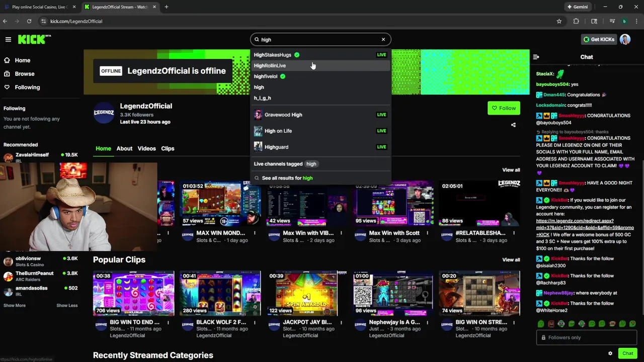This screenshot has height=362, width=644.
Task: Click the Get KICKs button
Action: coord(599,39)
